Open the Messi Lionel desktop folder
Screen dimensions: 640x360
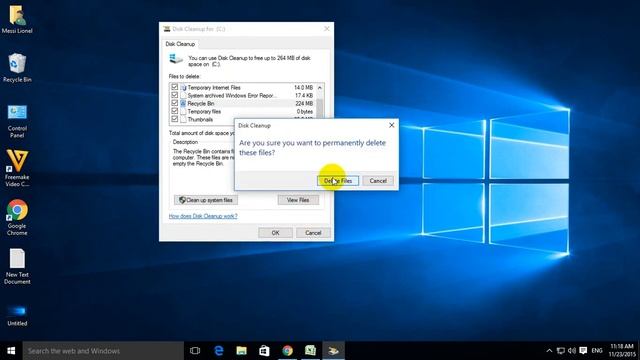[x=17, y=18]
